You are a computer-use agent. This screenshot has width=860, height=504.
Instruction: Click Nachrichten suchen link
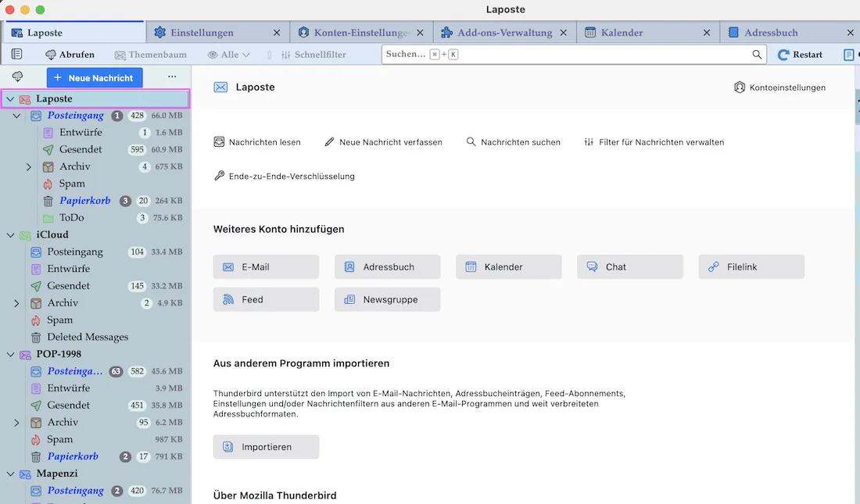pos(513,142)
